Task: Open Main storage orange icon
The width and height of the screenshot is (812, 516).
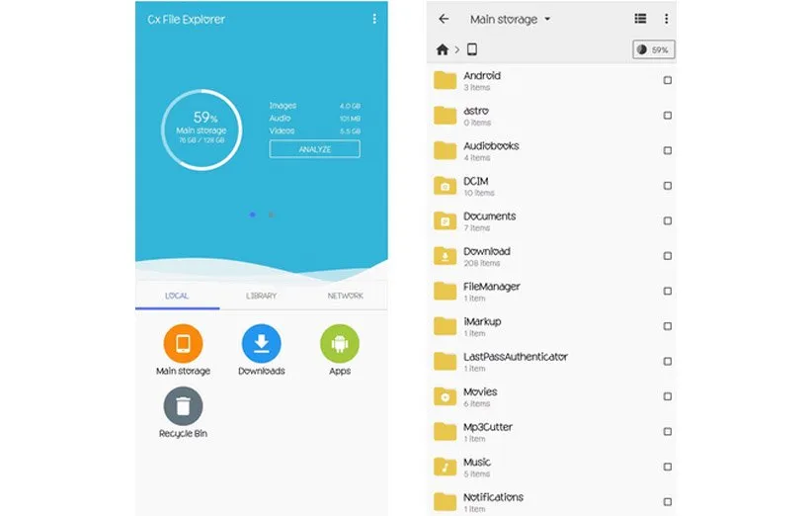Action: (x=183, y=344)
